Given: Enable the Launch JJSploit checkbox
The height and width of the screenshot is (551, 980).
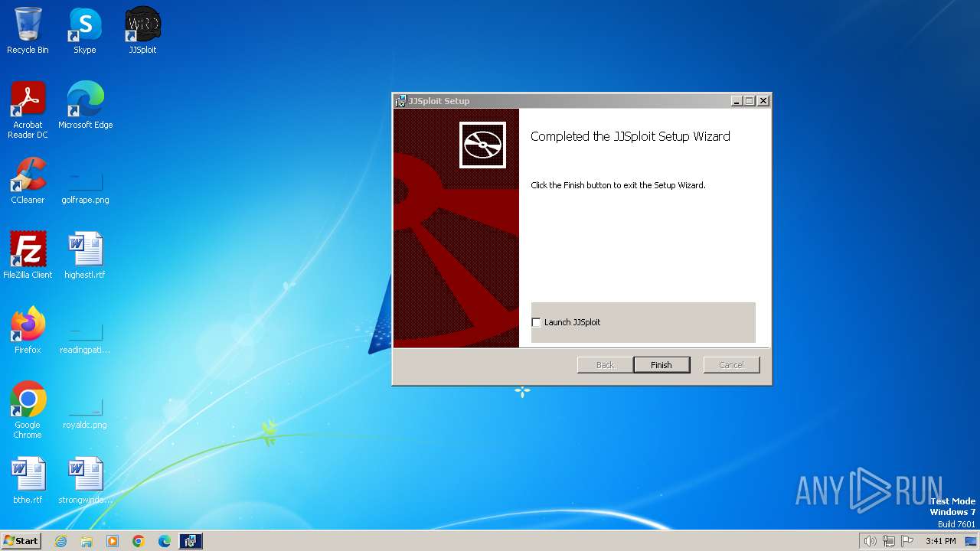Looking at the screenshot, I should pyautogui.click(x=536, y=322).
